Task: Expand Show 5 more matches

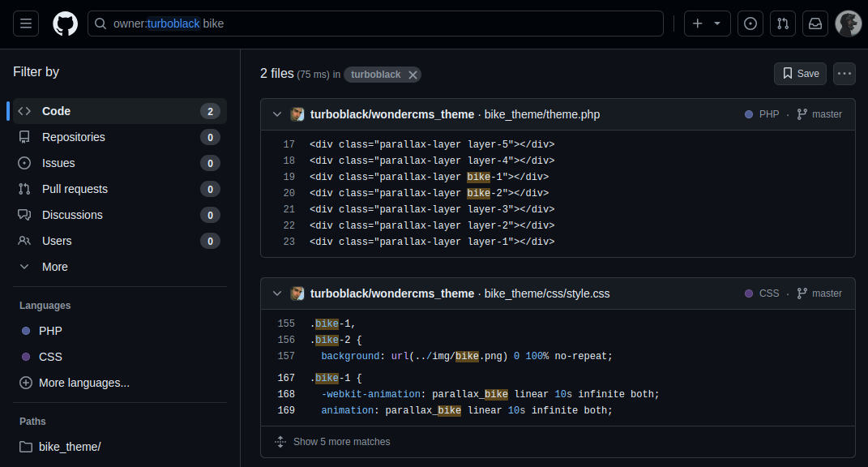Action: coord(341,442)
